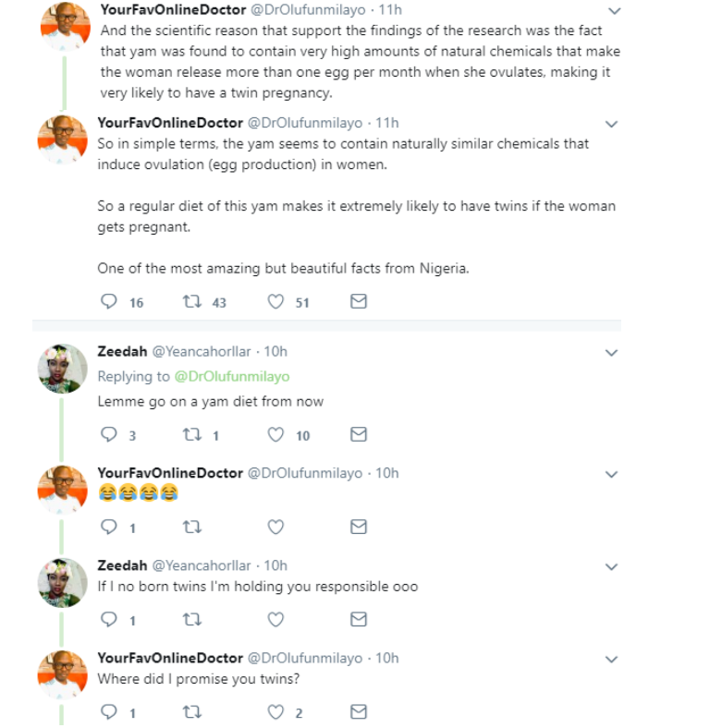The width and height of the screenshot is (722, 728).
Task: Retweet the tweet with 43 retweets
Action: tap(192, 302)
